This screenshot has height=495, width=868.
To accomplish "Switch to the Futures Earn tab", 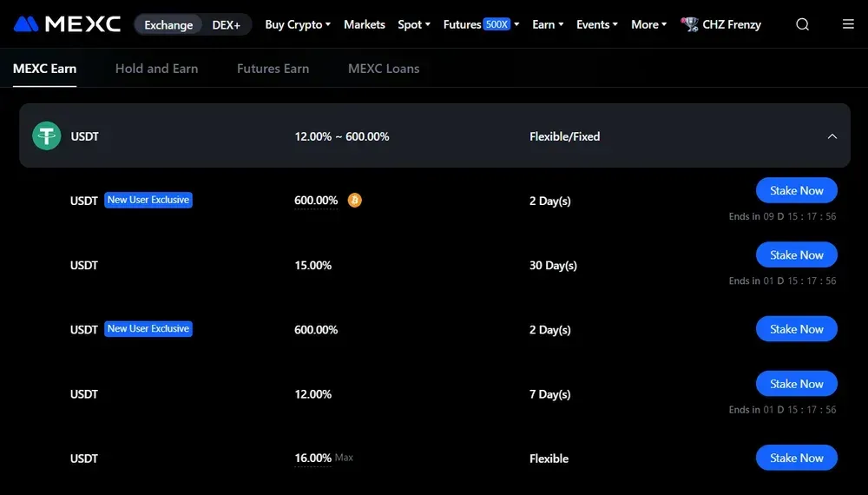I will click(x=273, y=69).
